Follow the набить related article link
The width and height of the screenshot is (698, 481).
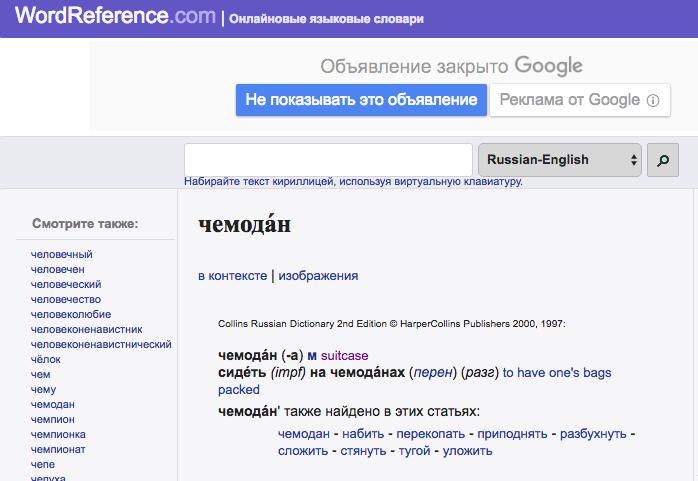click(363, 433)
